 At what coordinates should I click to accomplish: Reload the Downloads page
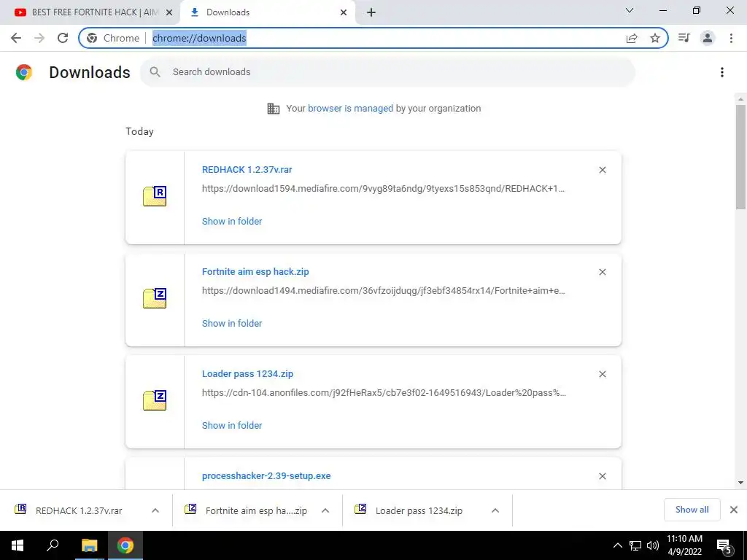coord(63,38)
